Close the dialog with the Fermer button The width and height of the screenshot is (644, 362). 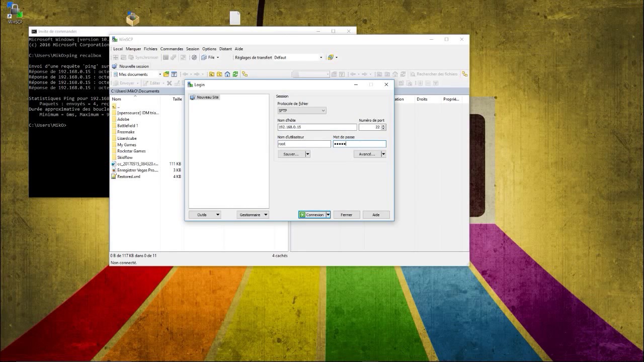click(x=347, y=215)
